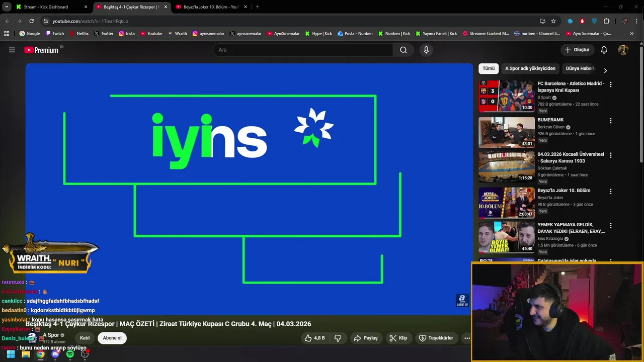Open the tab search dropdown
This screenshot has width=644, height=362.
7,7
